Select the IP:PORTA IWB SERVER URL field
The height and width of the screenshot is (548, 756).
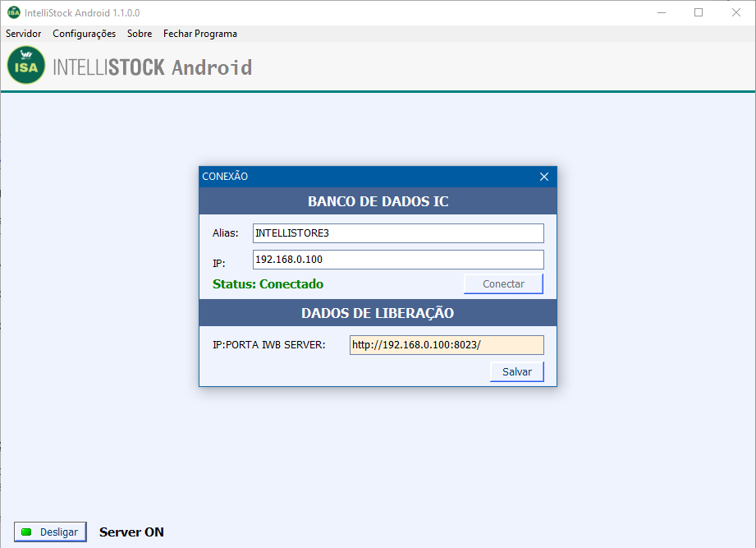pyautogui.click(x=447, y=345)
